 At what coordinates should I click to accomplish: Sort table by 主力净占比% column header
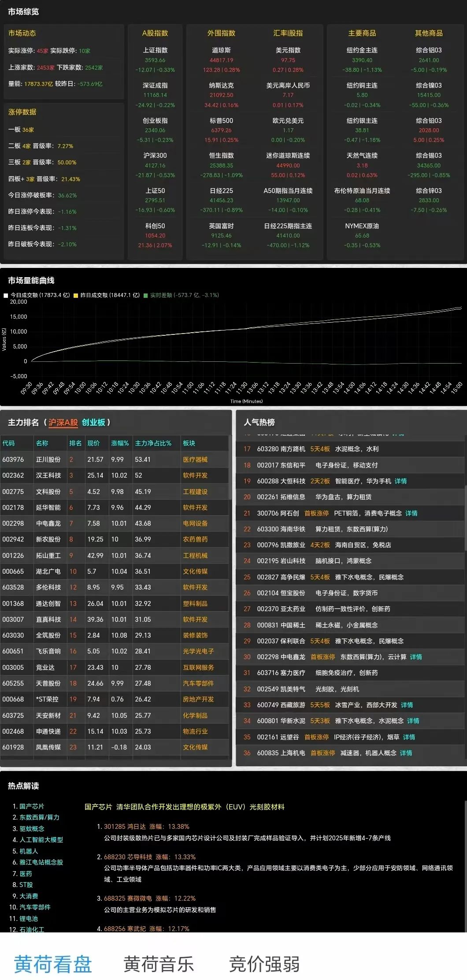153,443
